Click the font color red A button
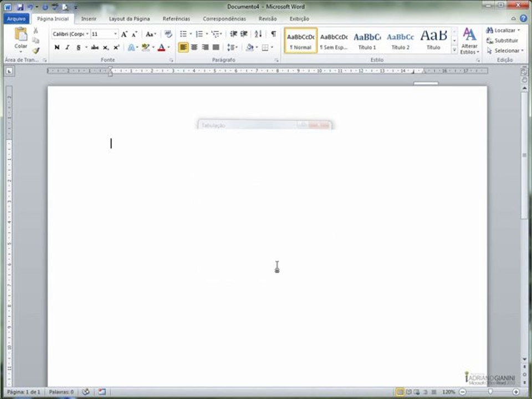The width and height of the screenshot is (532, 399). pos(161,48)
